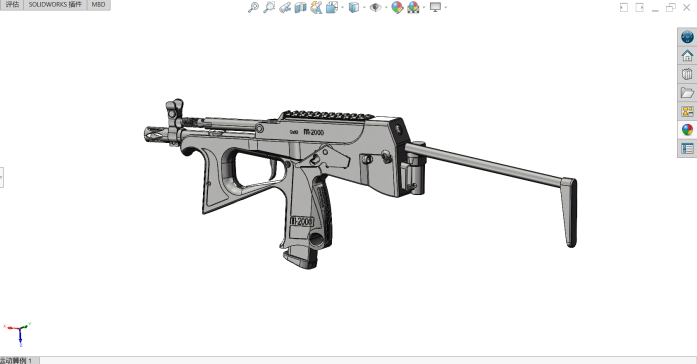Screen dimensions: 697x364
Task: Close the document window
Action: pos(686,8)
